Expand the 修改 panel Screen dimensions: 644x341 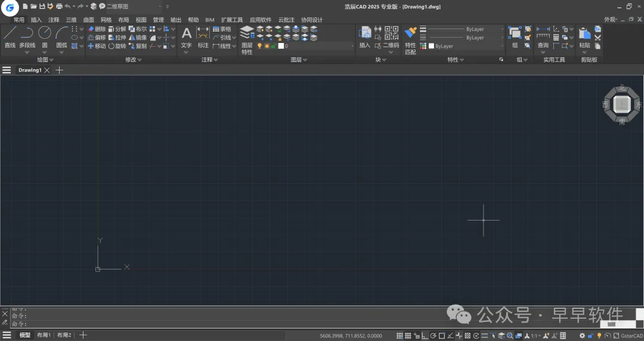point(133,60)
